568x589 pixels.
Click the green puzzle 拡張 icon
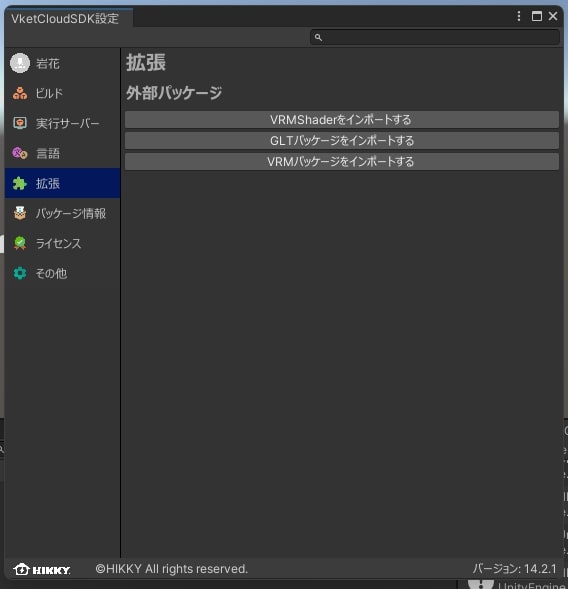click(20, 183)
